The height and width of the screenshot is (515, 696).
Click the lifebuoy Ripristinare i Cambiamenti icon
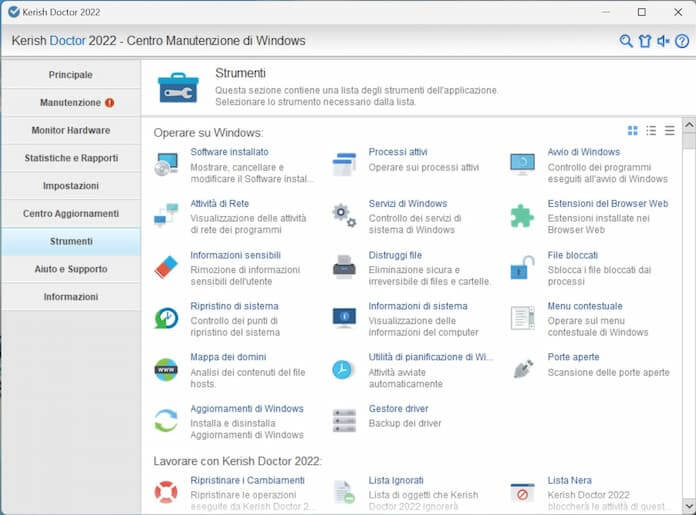click(x=166, y=492)
